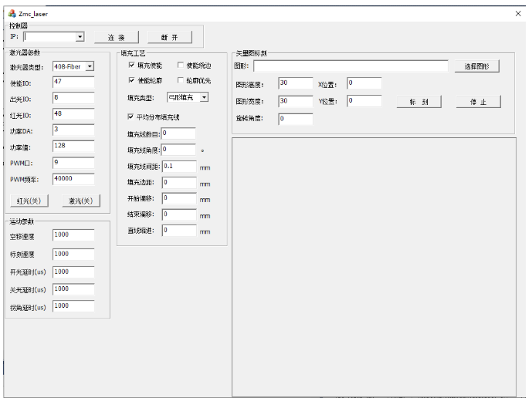Image resolution: width=532 pixels, height=405 pixels.
Task: Click the 填充边距 input field
Action: tap(179, 183)
